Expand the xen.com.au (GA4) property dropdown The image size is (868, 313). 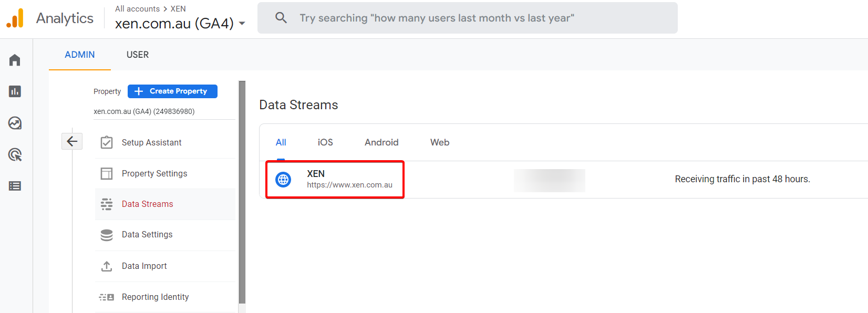[242, 24]
